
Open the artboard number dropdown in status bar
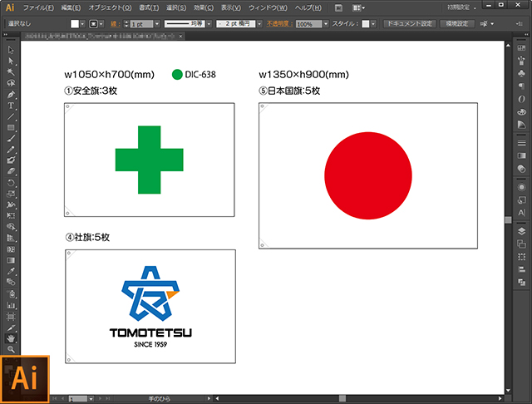[91, 398]
